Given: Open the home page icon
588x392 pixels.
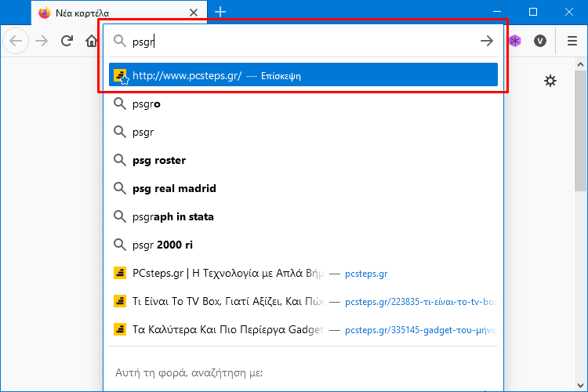Looking at the screenshot, I should (92, 41).
